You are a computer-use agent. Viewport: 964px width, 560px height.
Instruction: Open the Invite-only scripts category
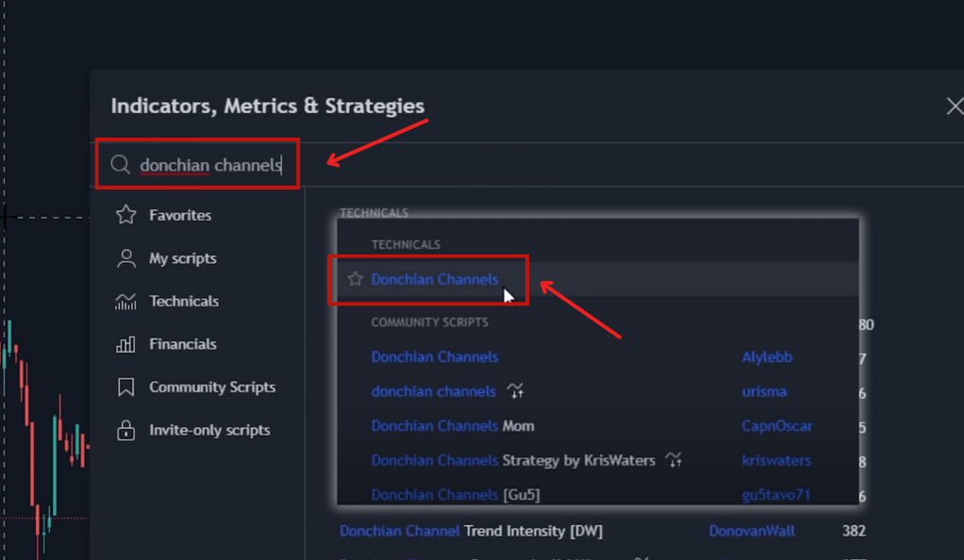193,430
